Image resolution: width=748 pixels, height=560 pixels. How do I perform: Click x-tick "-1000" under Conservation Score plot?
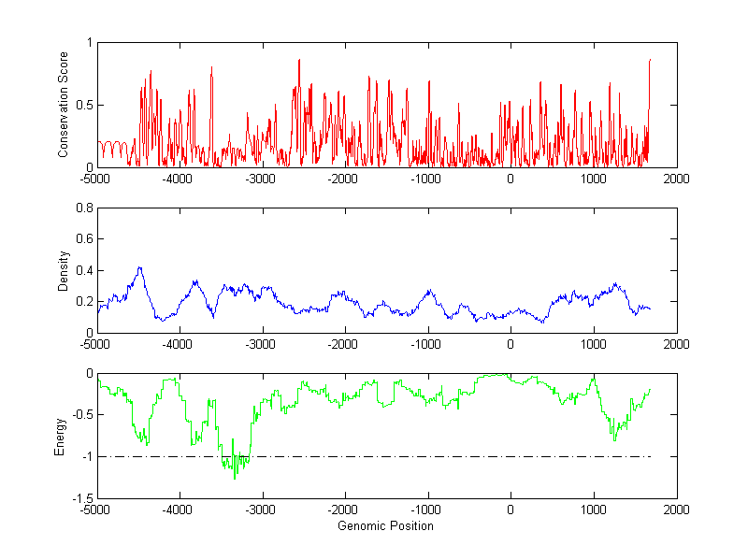[425, 179]
